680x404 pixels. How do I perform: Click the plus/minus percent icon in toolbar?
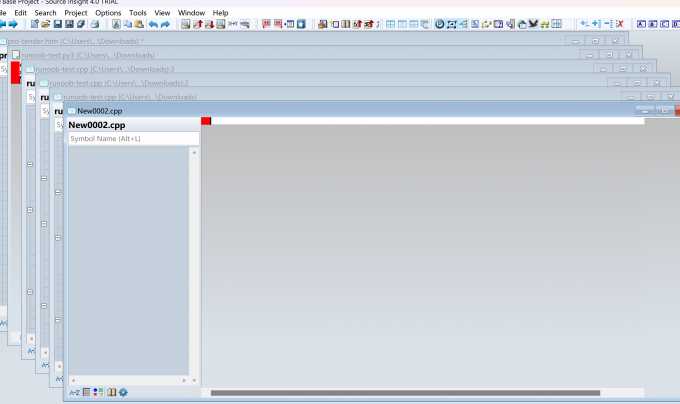585,24
